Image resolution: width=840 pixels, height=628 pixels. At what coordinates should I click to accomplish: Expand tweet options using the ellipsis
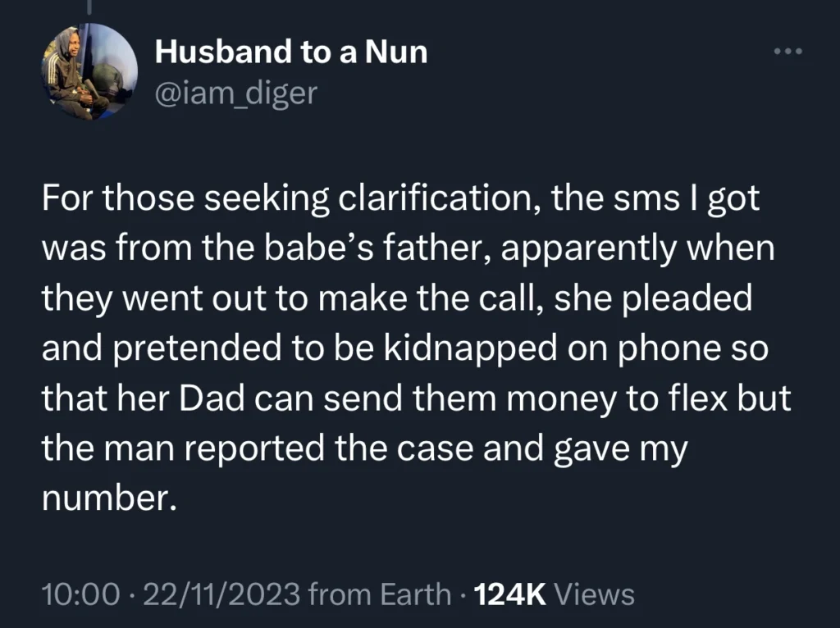coord(787,51)
